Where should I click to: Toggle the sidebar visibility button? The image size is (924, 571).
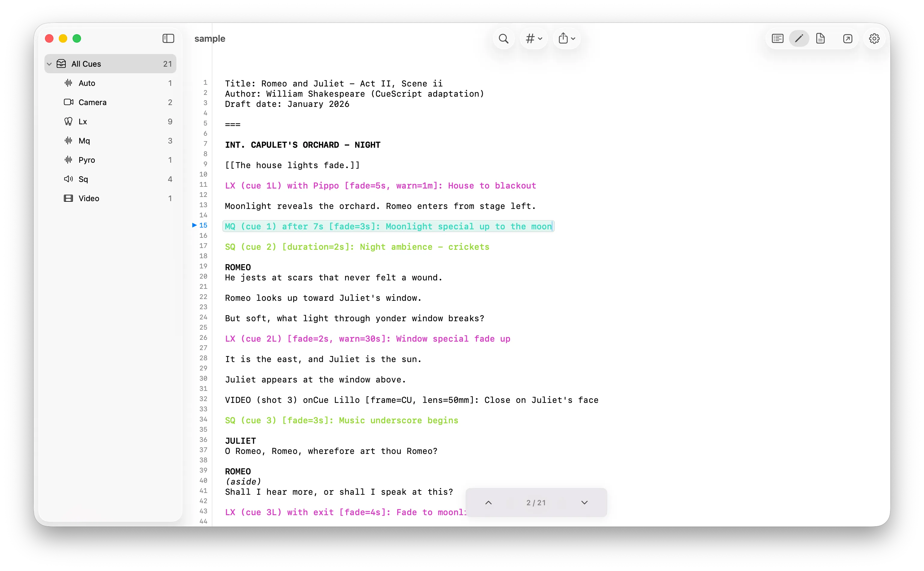[x=168, y=38]
